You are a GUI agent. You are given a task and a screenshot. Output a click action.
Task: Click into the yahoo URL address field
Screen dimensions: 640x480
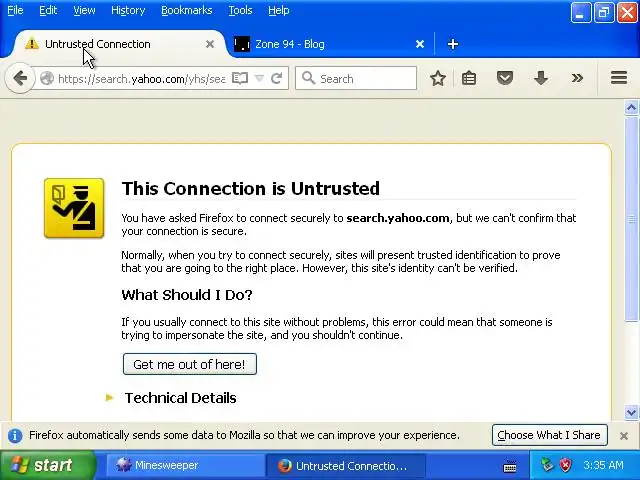pos(141,78)
